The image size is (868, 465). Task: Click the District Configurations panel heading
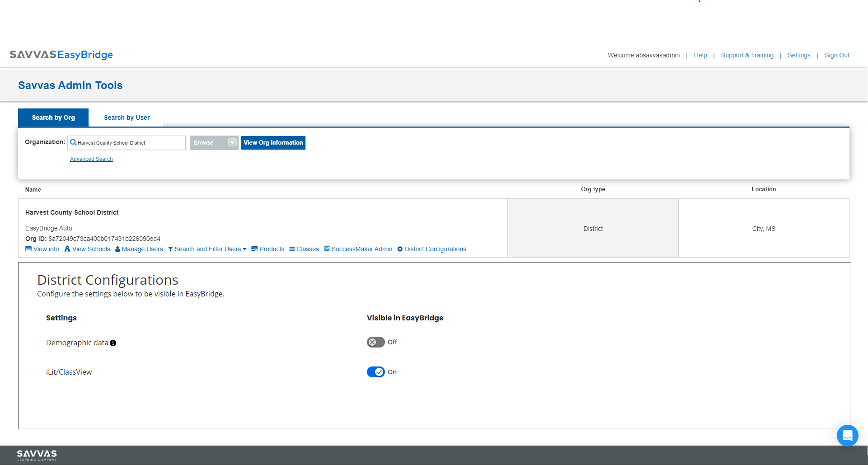(x=108, y=280)
